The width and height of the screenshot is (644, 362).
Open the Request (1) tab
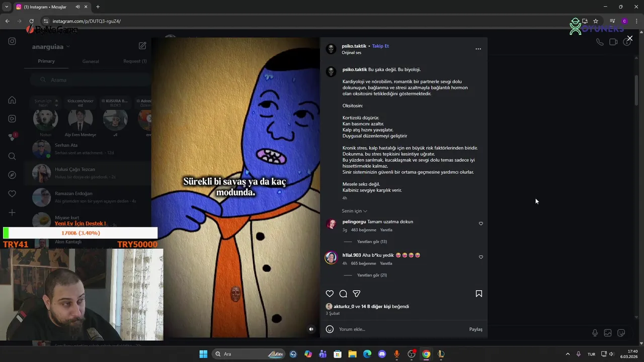[x=135, y=61]
